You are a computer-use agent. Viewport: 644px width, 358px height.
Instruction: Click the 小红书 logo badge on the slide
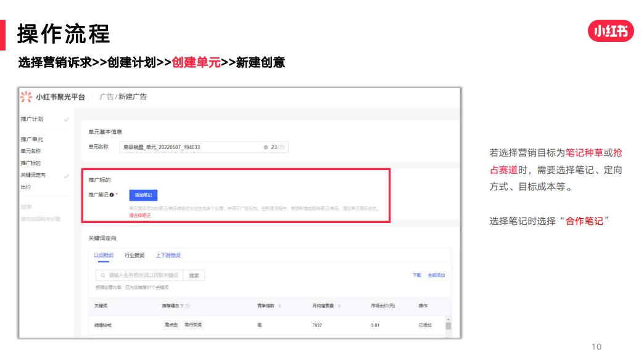pos(611,31)
